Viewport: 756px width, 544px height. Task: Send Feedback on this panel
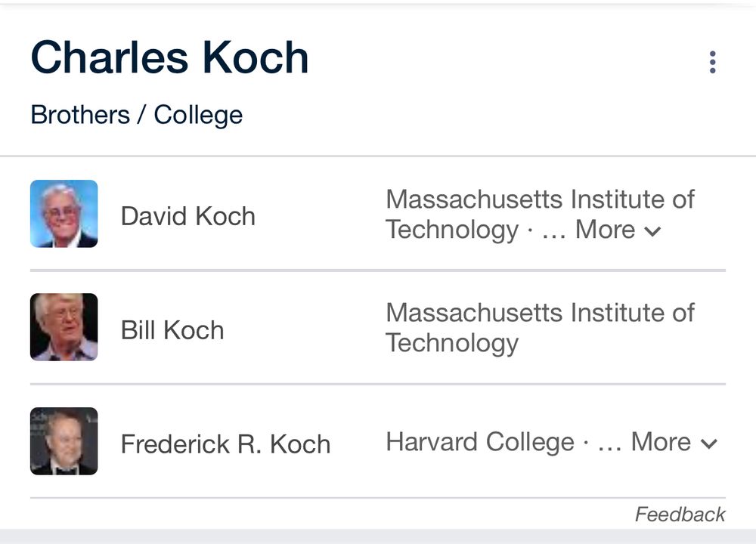click(680, 515)
